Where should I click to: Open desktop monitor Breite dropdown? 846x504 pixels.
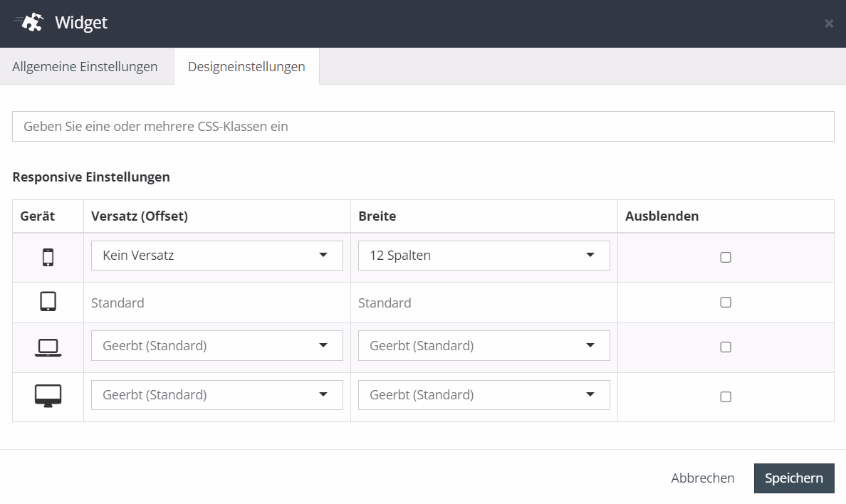point(484,395)
